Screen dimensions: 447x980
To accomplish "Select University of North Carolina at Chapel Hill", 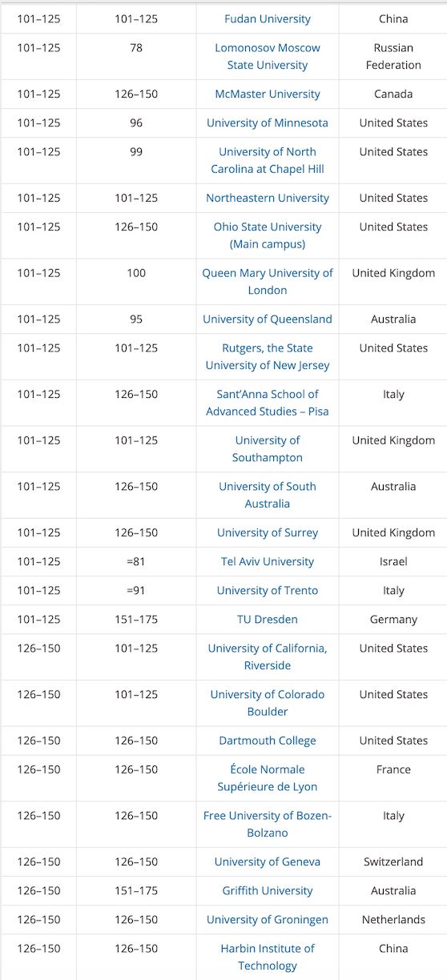I will pos(268,160).
